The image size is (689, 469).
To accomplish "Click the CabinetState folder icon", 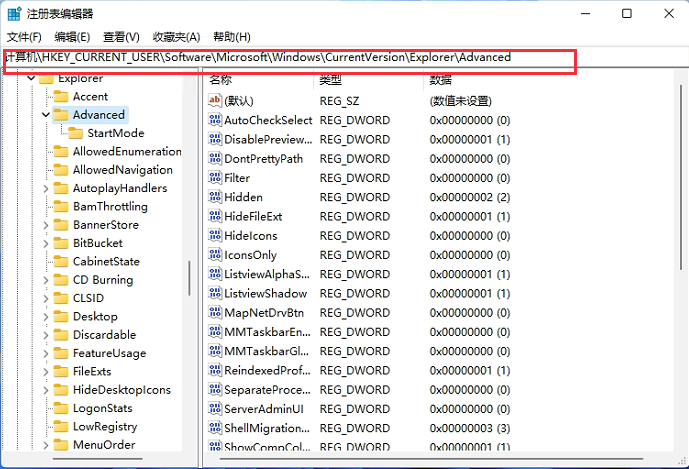I will click(61, 262).
